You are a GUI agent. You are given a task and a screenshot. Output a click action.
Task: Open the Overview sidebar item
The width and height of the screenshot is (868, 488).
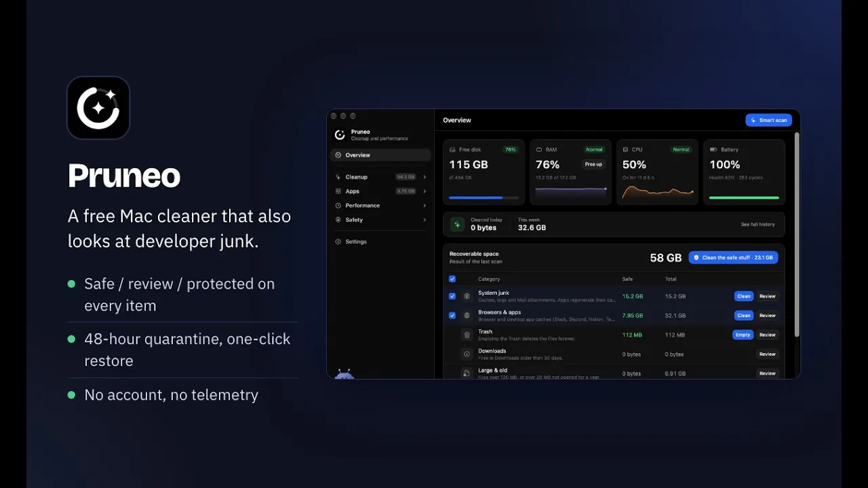[x=380, y=155]
